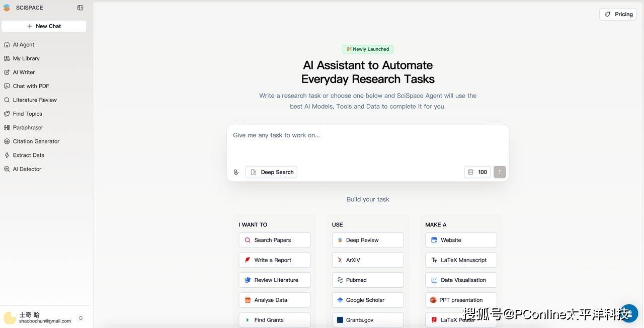The height and width of the screenshot is (328, 644).
Task: Select ArXiV as a source
Action: point(367,260)
